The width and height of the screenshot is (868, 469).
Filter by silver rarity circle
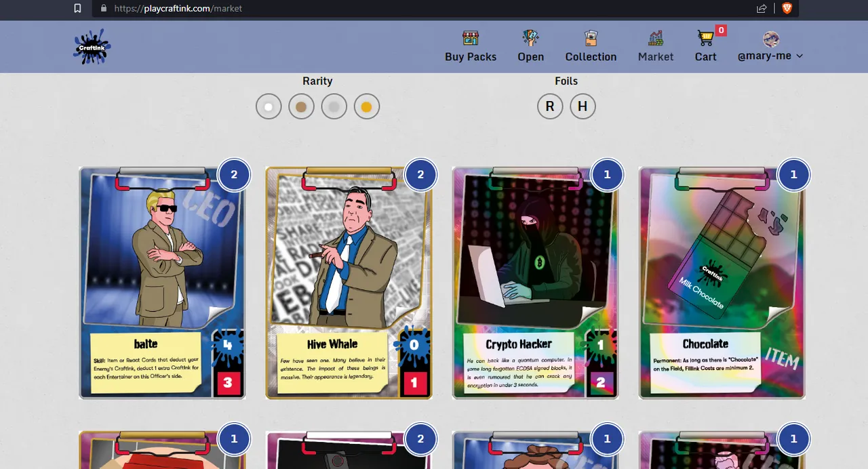click(x=334, y=106)
